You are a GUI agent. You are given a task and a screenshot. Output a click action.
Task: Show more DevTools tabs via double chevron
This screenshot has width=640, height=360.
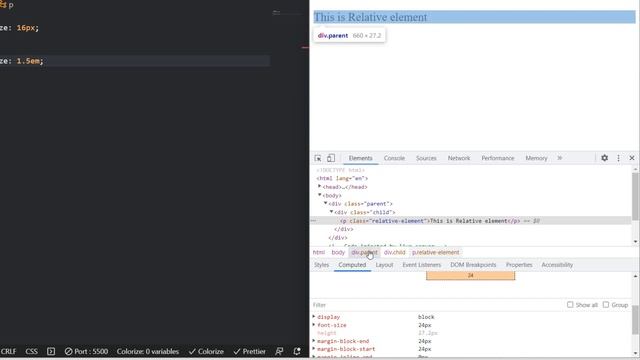(560, 158)
